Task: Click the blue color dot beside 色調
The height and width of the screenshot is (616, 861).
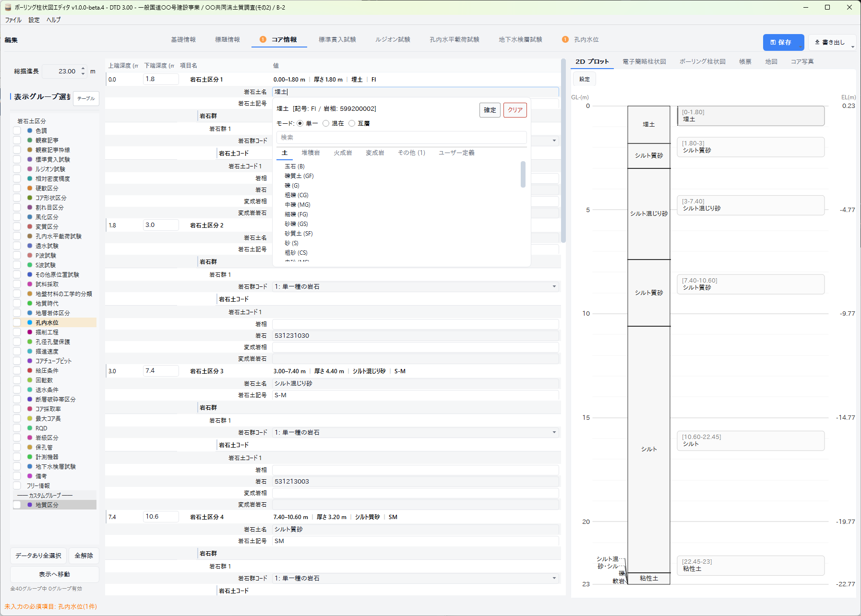Action: point(30,130)
